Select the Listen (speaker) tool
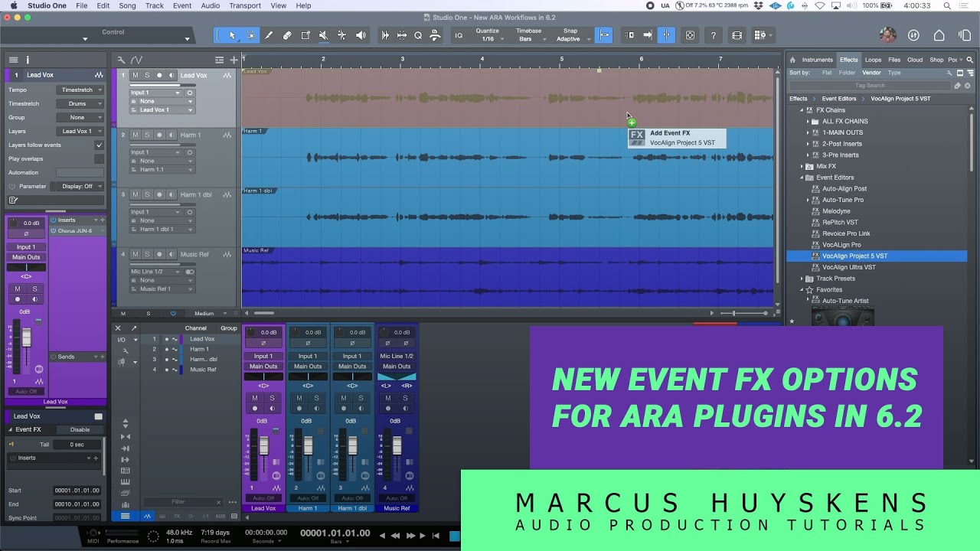This screenshot has height=551, width=980. click(360, 35)
